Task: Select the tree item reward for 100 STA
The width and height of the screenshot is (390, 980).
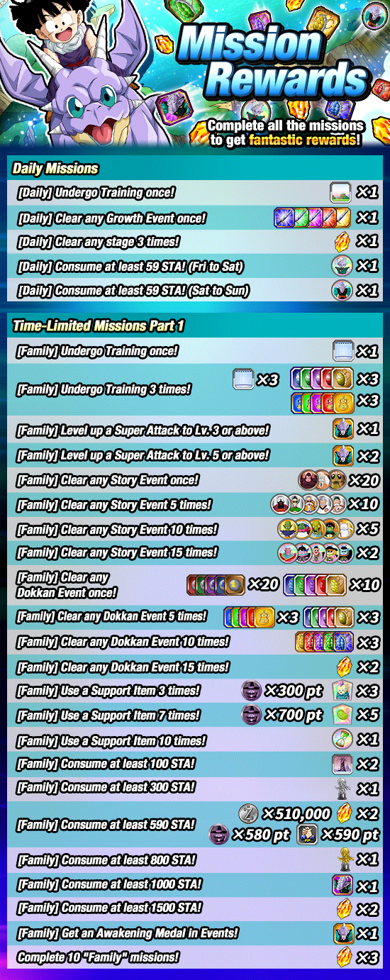Action: [x=342, y=764]
